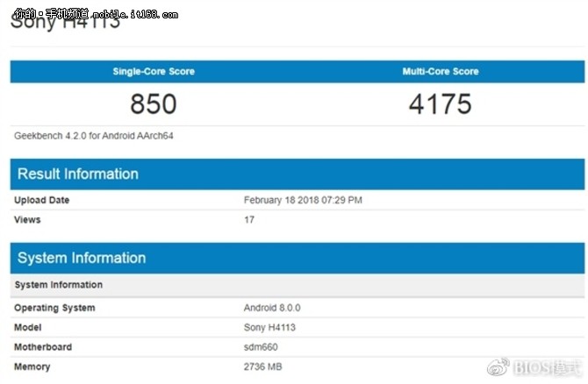The image size is (588, 384).
Task: Click the blue System Information section header
Action: (x=298, y=258)
